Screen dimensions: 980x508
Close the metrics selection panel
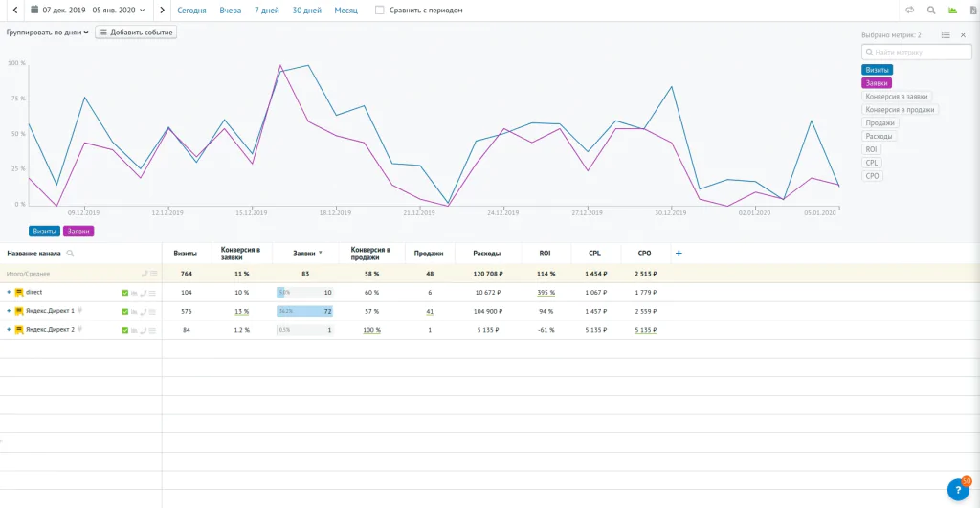(963, 35)
